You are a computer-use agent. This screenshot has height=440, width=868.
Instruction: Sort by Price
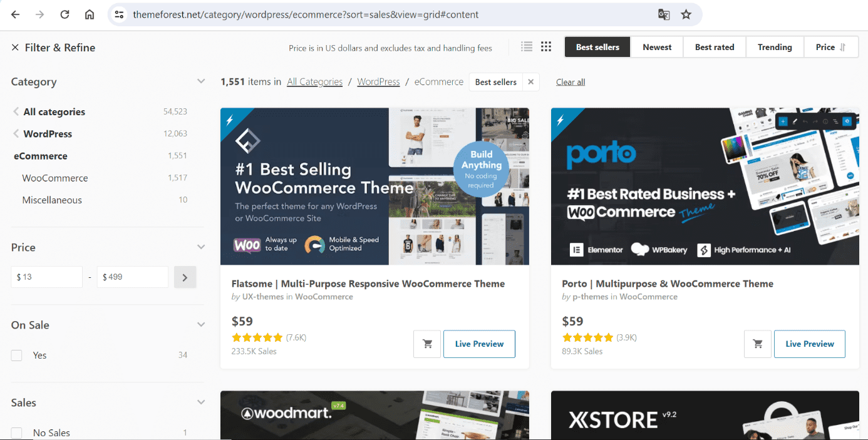click(830, 47)
